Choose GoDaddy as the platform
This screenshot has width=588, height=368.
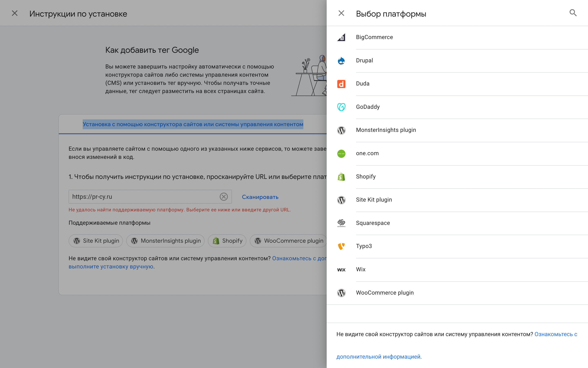(457, 107)
